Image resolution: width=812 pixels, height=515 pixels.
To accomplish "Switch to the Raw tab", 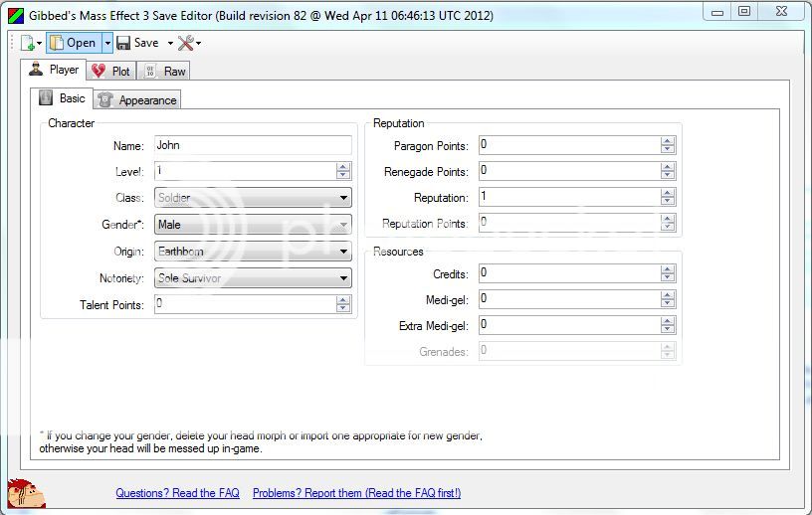I will pyautogui.click(x=164, y=72).
